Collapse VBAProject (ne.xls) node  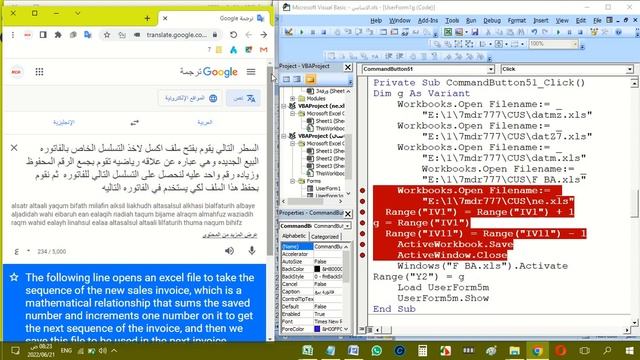tap(284, 106)
